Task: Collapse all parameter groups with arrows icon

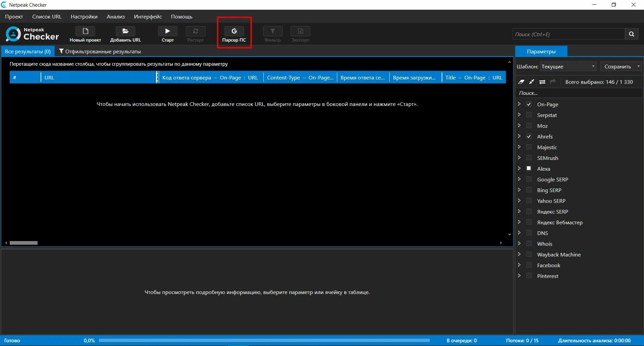Action: point(532,82)
